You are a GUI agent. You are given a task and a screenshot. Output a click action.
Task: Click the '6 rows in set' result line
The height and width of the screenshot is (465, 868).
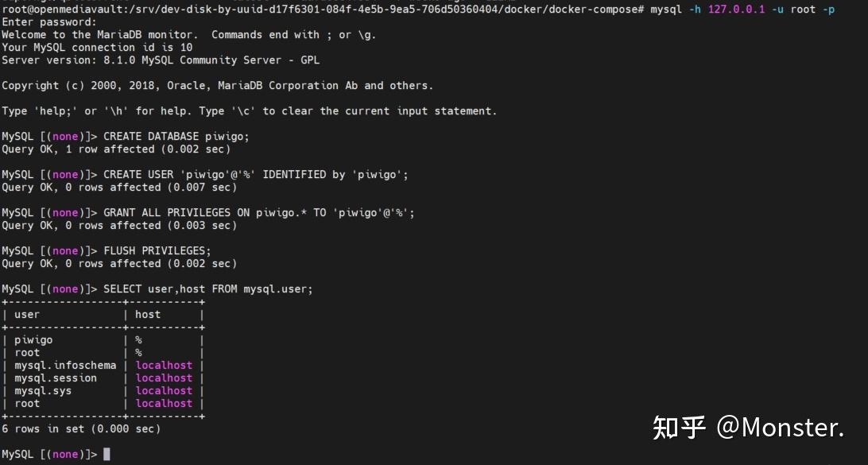(x=81, y=429)
